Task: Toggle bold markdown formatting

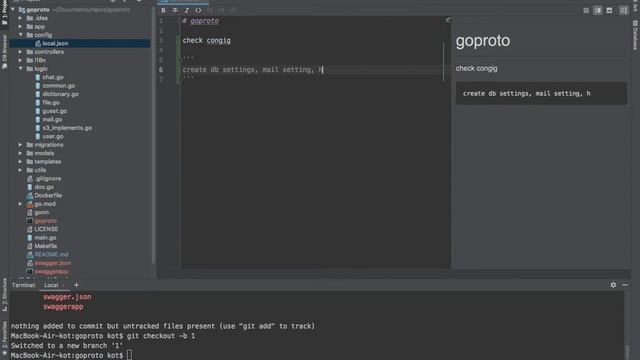Action: [163, 10]
